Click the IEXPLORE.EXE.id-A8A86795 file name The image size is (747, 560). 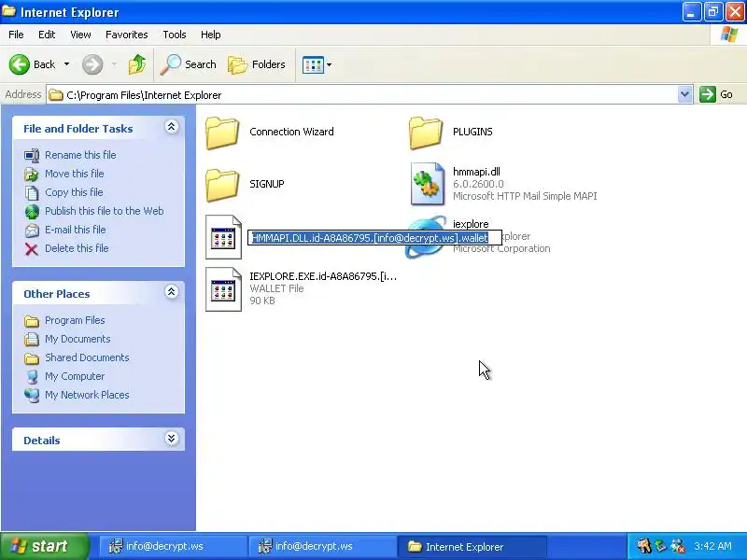pos(323,276)
